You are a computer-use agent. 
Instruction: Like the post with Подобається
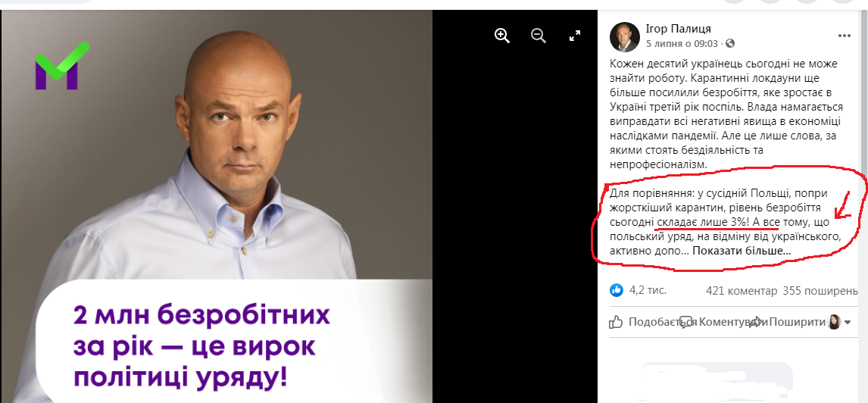646,322
